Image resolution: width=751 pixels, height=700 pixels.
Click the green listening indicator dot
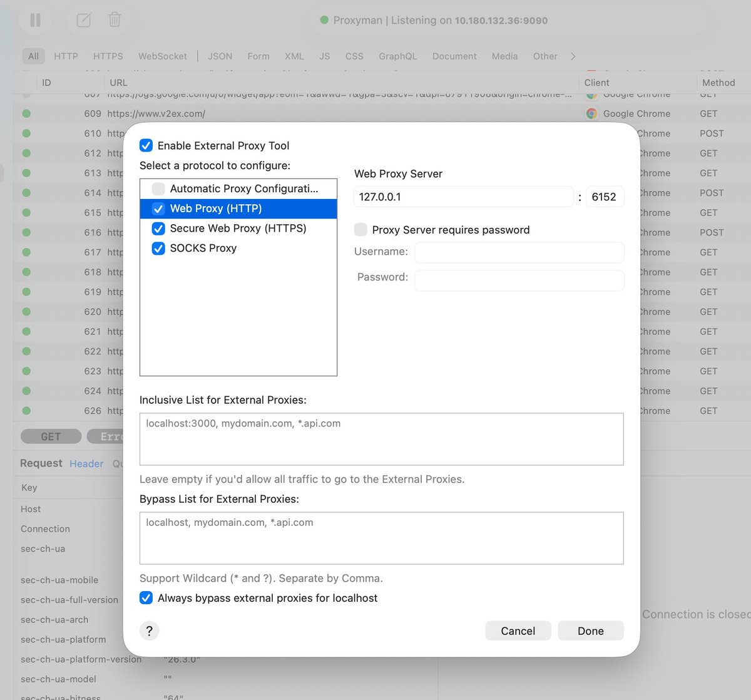(324, 20)
